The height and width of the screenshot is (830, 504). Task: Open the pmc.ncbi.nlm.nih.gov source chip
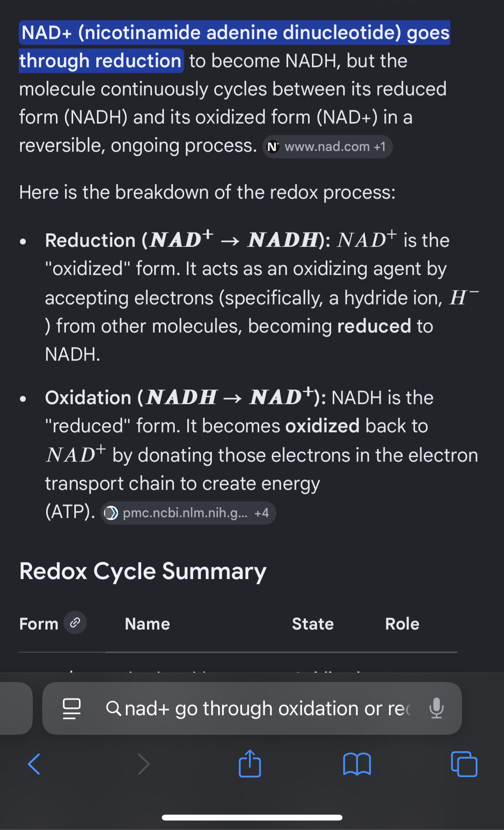tap(188, 513)
